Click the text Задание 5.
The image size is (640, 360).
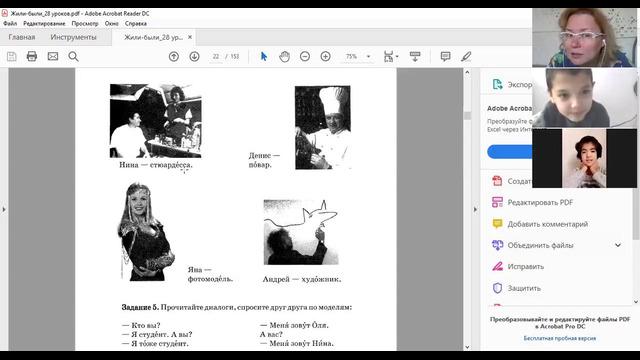click(x=140, y=307)
